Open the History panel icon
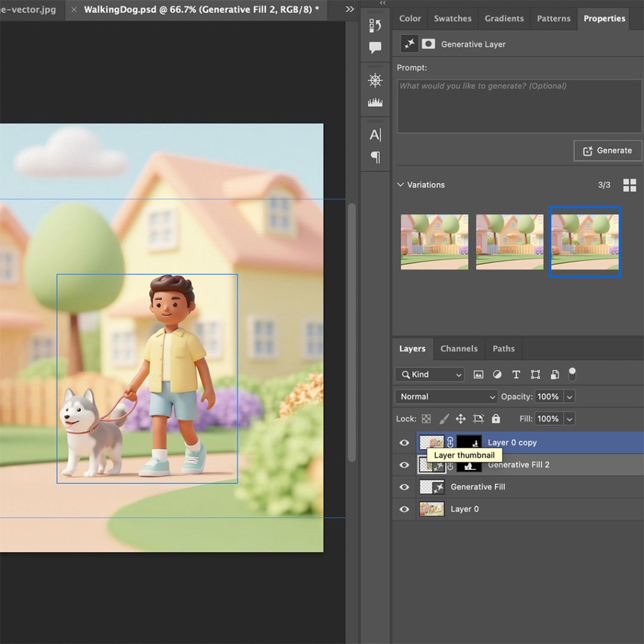The height and width of the screenshot is (644, 644). pyautogui.click(x=375, y=26)
